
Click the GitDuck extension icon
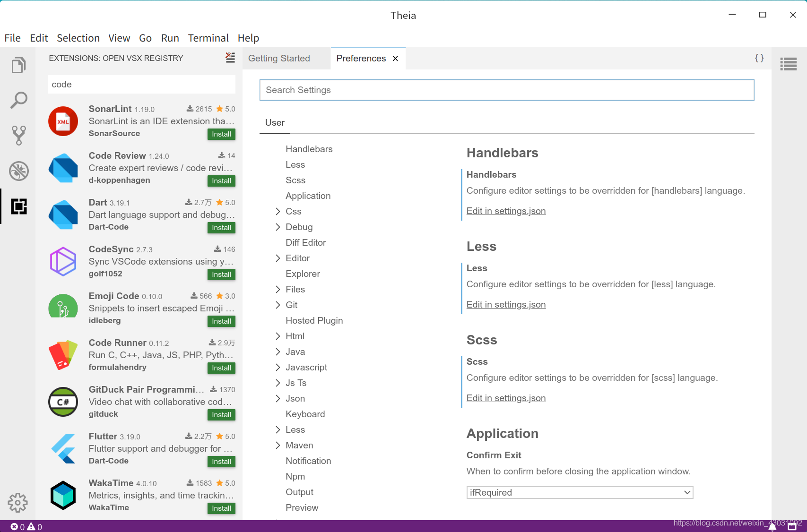pos(63,402)
